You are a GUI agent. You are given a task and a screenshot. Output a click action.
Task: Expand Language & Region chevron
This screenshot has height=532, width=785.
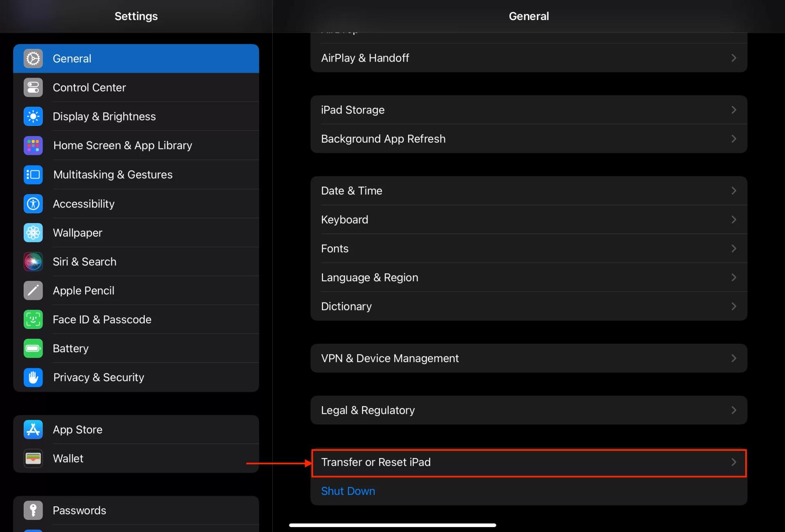tap(734, 277)
